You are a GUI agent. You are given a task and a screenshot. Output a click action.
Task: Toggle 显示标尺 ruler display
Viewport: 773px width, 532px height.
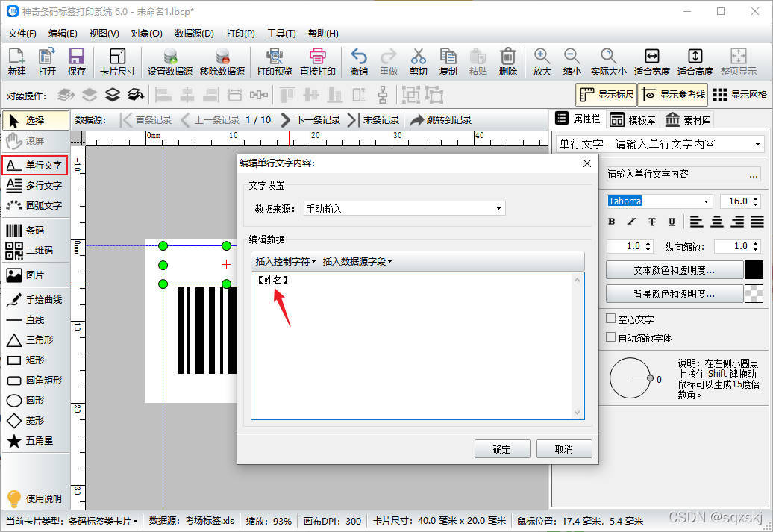(x=607, y=94)
